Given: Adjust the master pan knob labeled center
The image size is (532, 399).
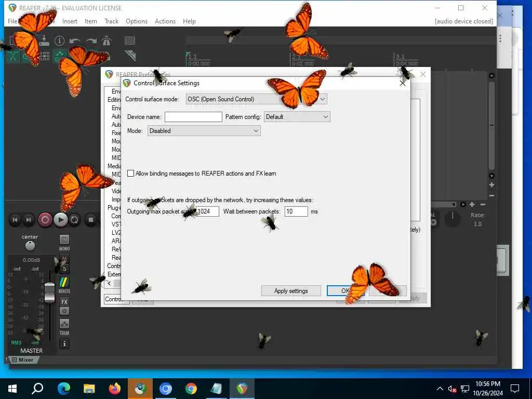Looking at the screenshot, I should tap(30, 245).
